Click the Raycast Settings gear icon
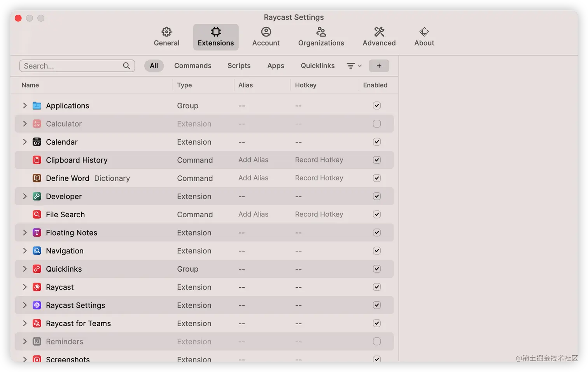Viewport: 588px width, 372px height. pyautogui.click(x=37, y=305)
